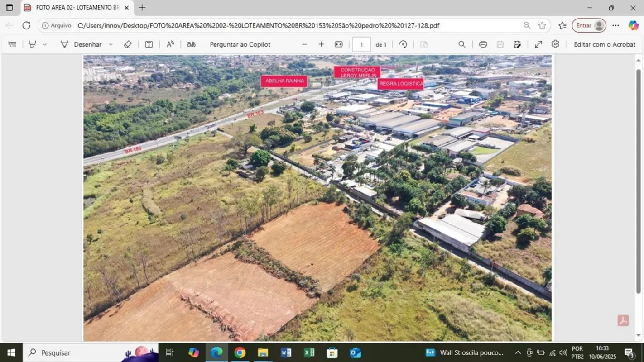Click the address bar with the file path

[x=258, y=25]
